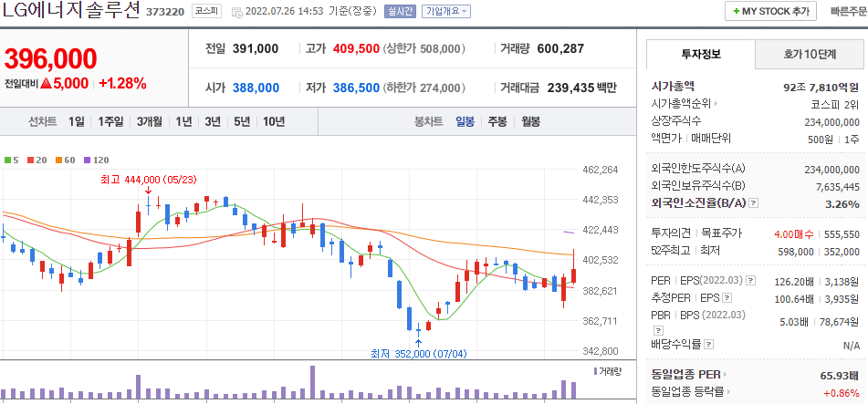
Task: Click the purple 120-day moving average legend
Action: coord(96,160)
